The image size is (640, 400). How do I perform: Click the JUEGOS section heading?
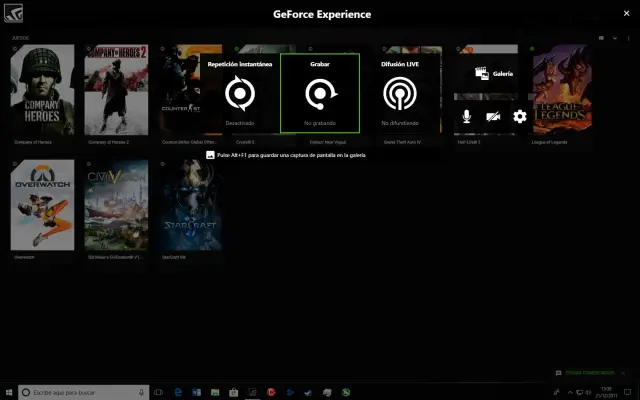click(20, 38)
